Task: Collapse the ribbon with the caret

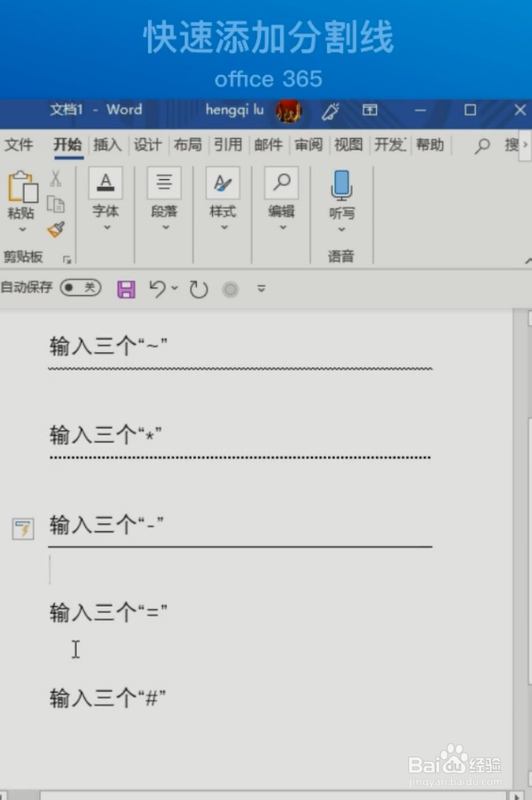Action: tap(528, 261)
